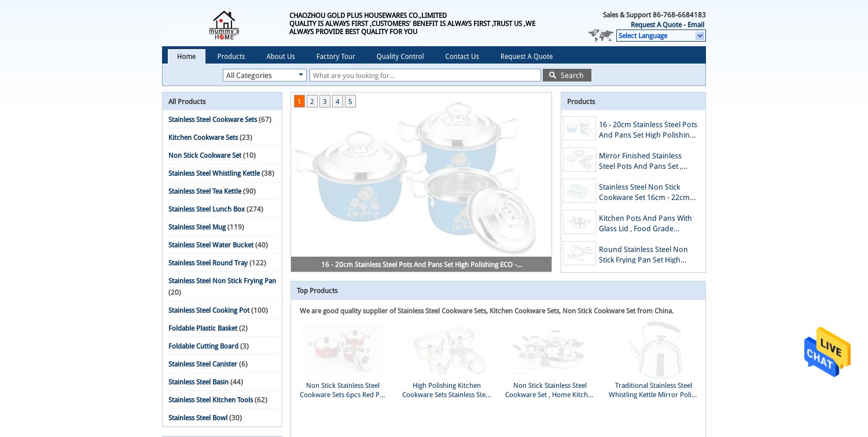
Task: Expand the language selector arrow
Action: (x=700, y=36)
